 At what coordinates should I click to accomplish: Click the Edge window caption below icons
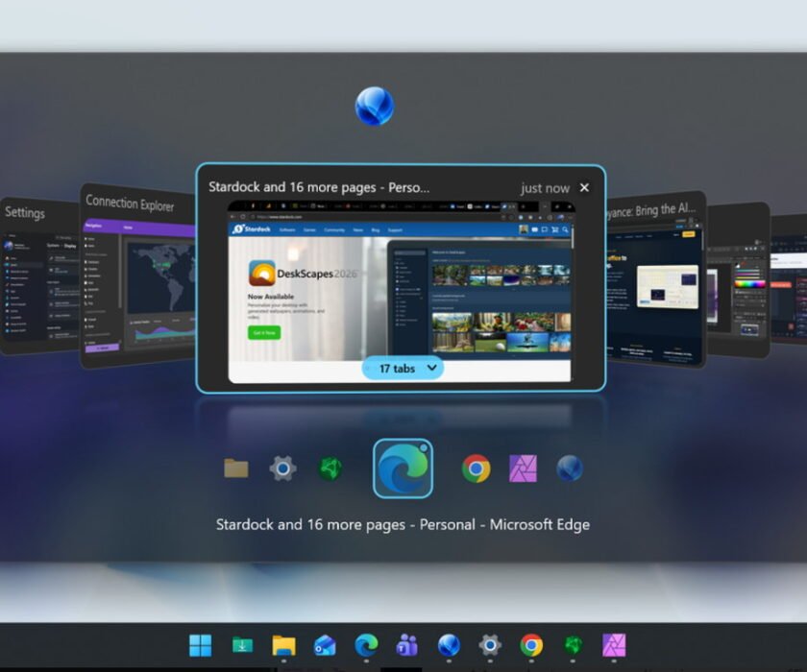[x=403, y=524]
